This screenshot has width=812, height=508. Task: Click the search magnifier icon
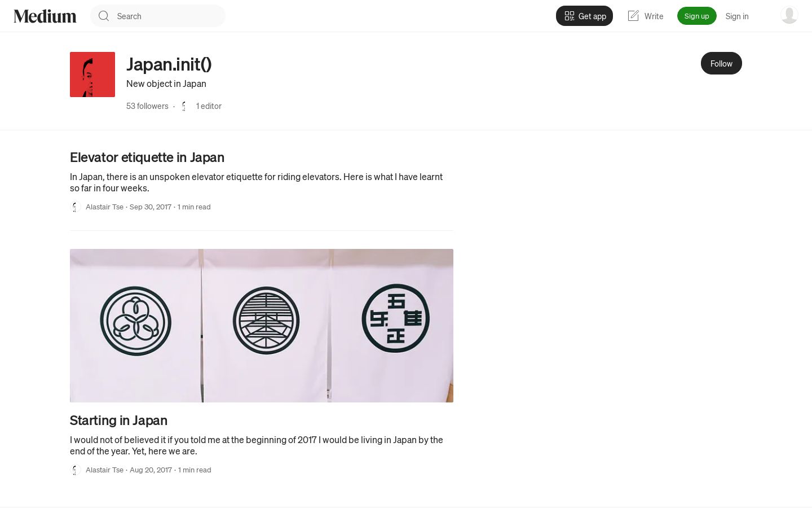click(104, 16)
